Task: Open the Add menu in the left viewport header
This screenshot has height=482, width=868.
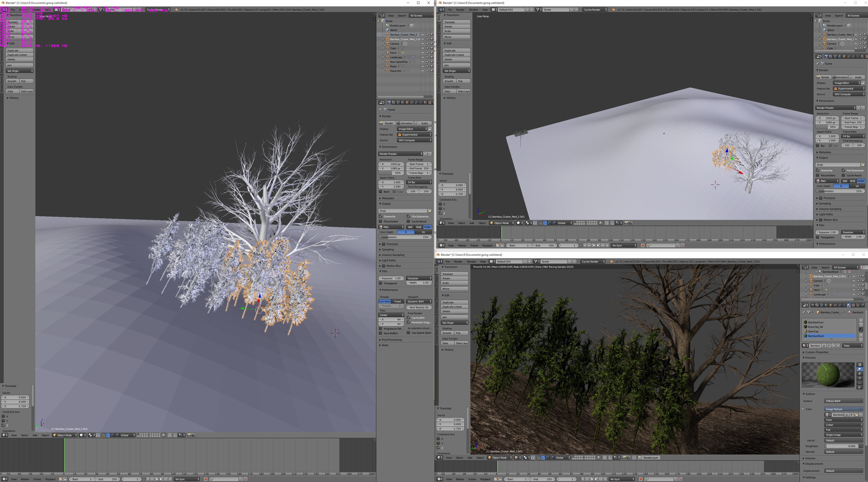Action: [x=35, y=435]
